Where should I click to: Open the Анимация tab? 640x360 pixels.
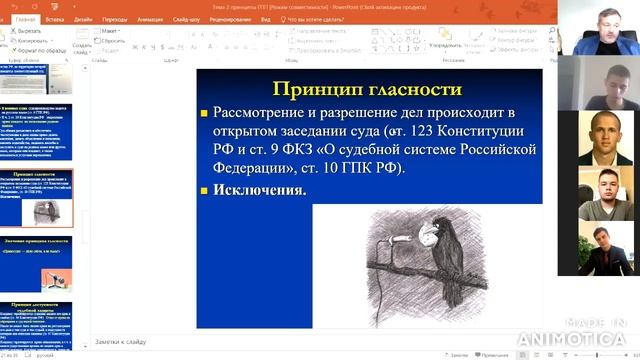[x=150, y=19]
